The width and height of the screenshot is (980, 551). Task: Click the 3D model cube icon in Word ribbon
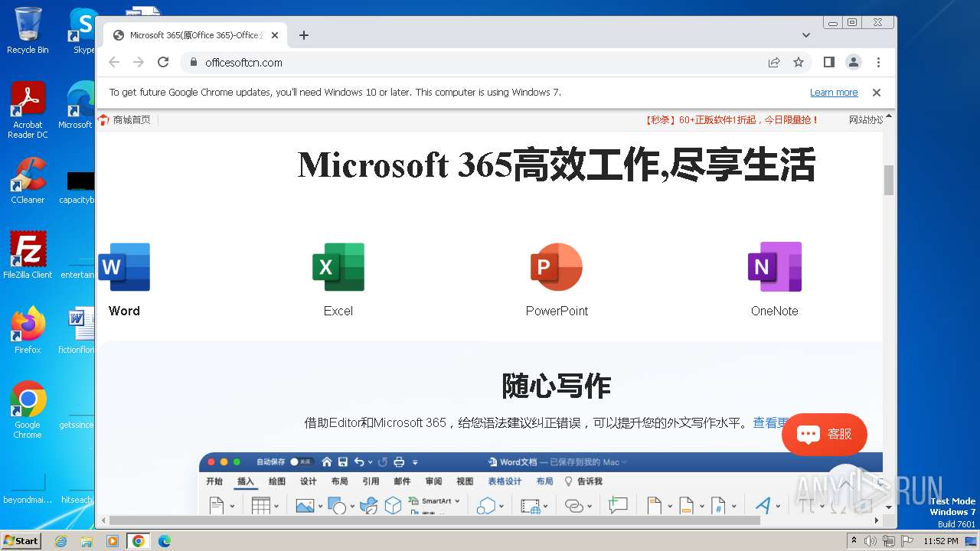393,505
